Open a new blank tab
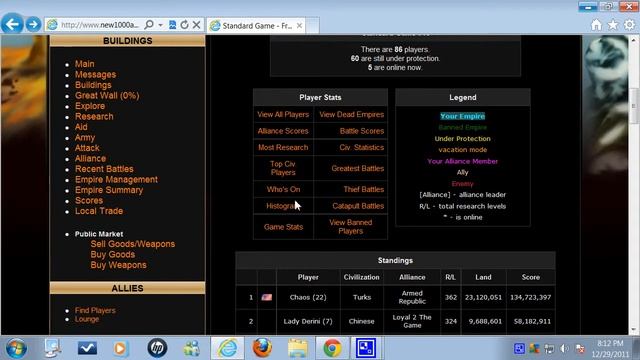 pyautogui.click(x=312, y=26)
